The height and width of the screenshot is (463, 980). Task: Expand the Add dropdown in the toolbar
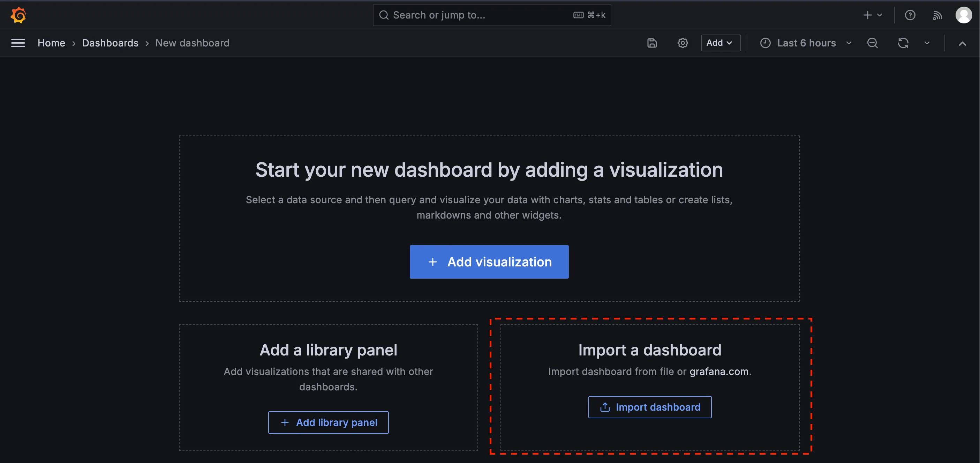(x=720, y=43)
